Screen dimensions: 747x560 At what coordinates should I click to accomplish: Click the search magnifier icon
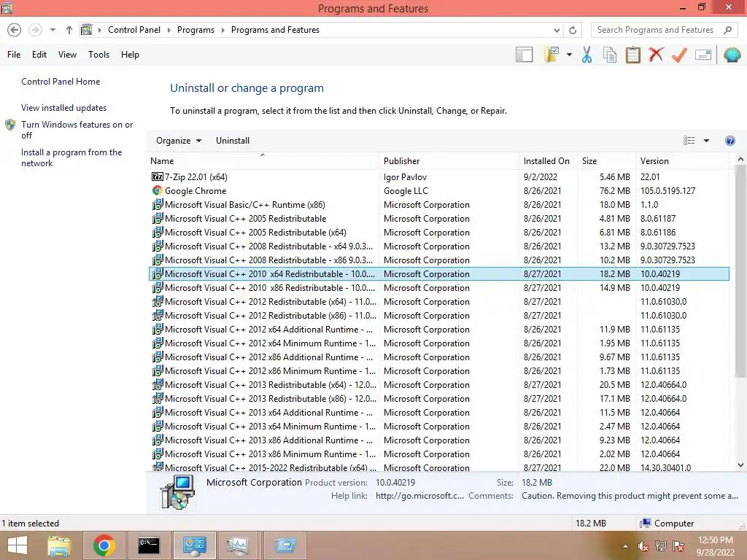tap(727, 30)
